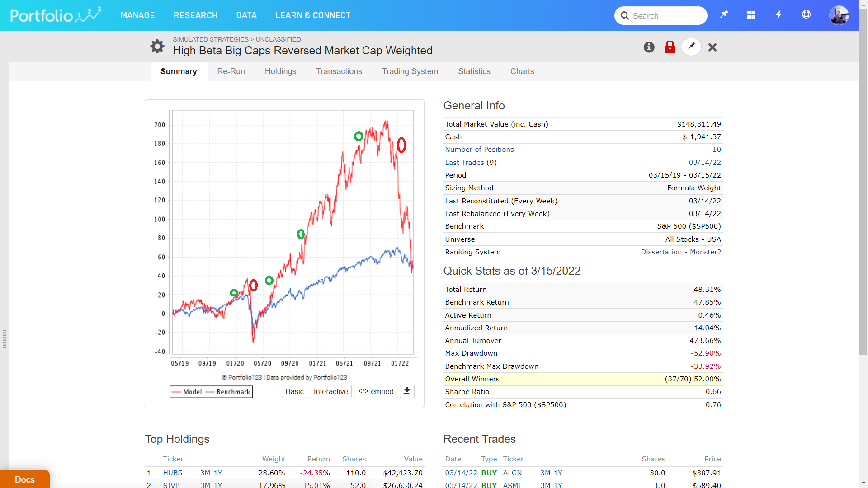Open the Dissertation - Monster? ranking system link
This screenshot has width=868, height=488.
click(x=680, y=252)
